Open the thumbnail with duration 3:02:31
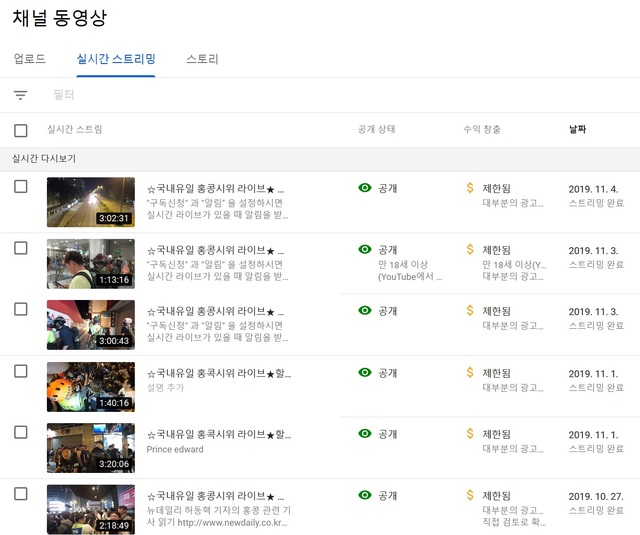The width and height of the screenshot is (640, 535). click(x=91, y=202)
